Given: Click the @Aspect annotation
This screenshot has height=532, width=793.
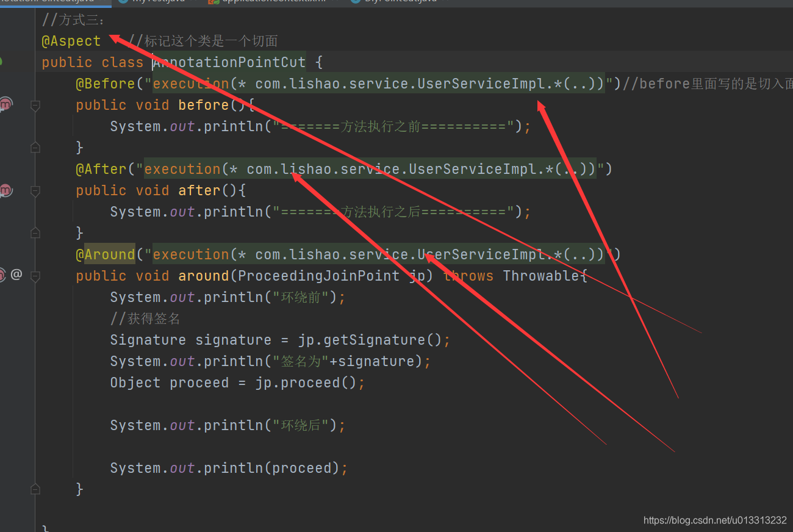Looking at the screenshot, I should [71, 41].
